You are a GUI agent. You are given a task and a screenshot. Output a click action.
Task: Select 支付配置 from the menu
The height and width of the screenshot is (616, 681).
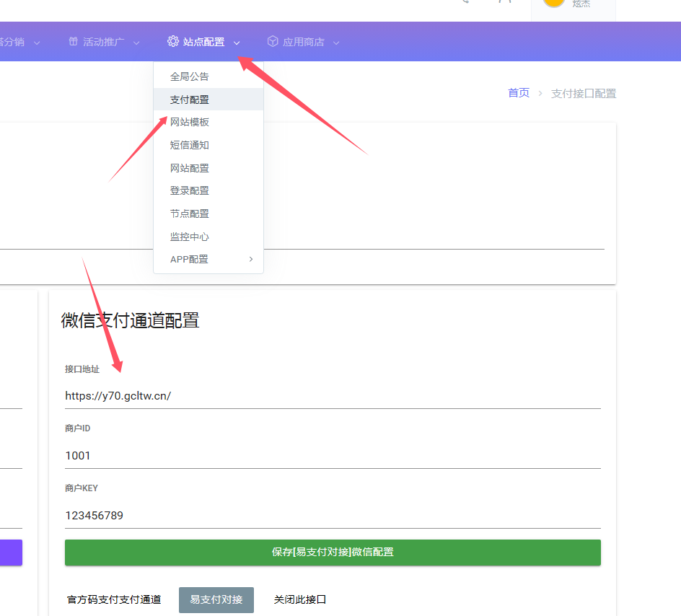(x=189, y=99)
